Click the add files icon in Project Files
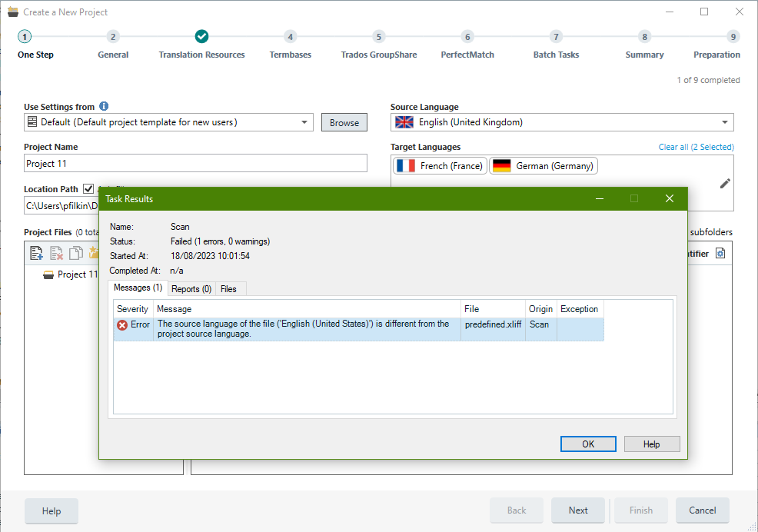Screen dimensions: 758x532 [36, 253]
